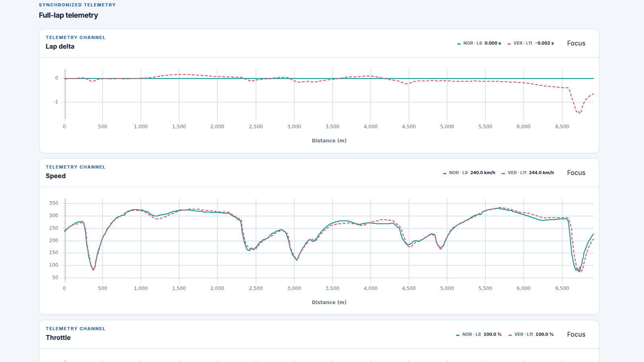This screenshot has height=362, width=644.
Task: Click Focus button on Speed panel
Action: [x=576, y=173]
